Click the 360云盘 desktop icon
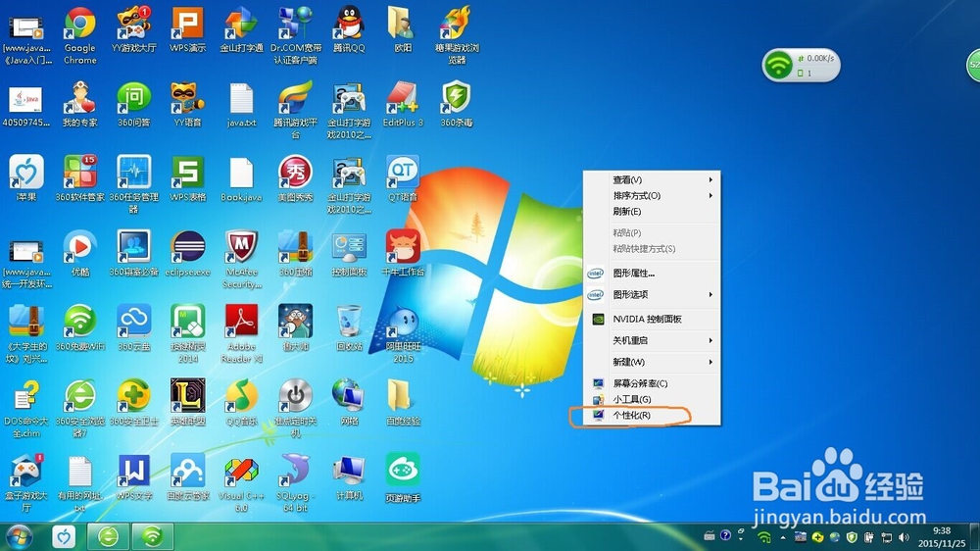The width and height of the screenshot is (980, 551). point(133,328)
